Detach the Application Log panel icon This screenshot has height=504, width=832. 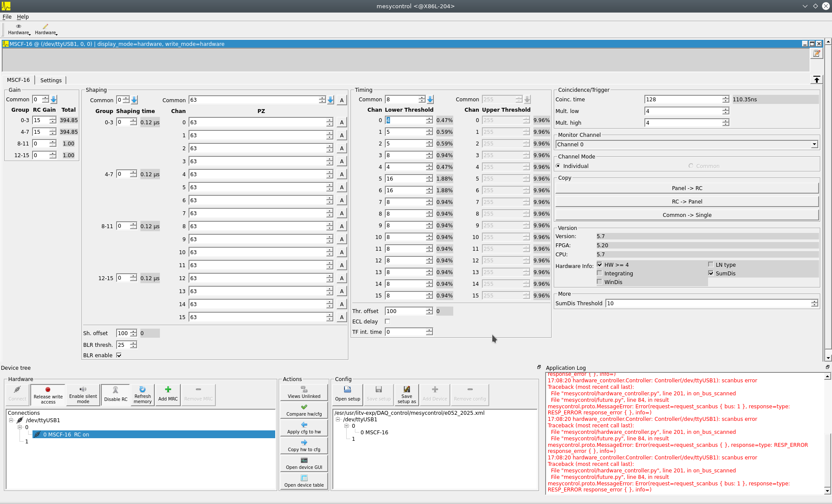tap(827, 367)
